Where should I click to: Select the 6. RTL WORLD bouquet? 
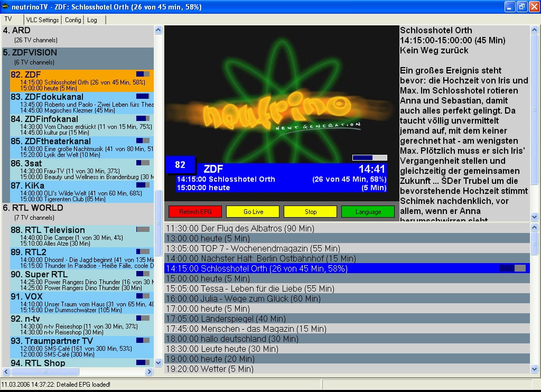point(78,213)
